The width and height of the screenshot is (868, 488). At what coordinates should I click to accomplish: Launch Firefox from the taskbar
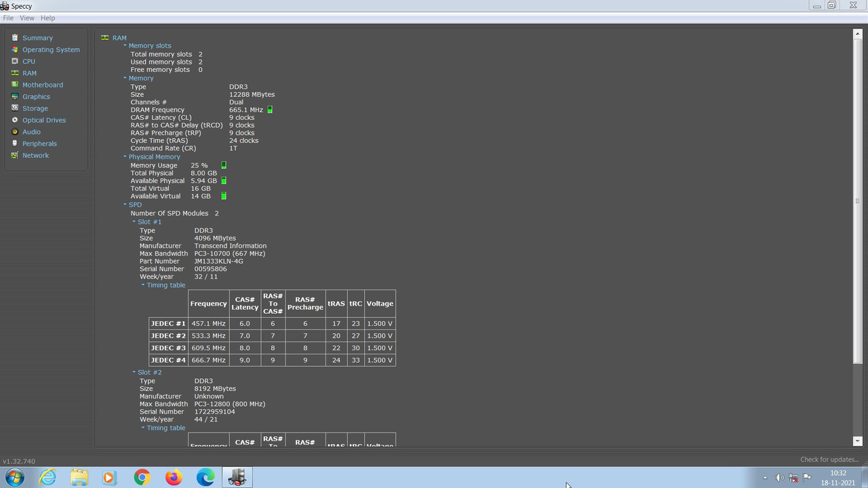click(174, 477)
